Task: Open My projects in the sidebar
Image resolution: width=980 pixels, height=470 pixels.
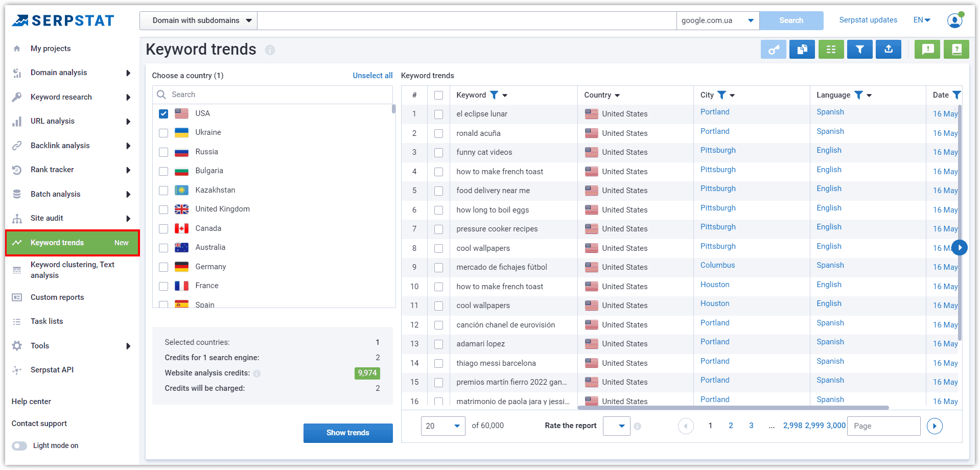Action: click(x=51, y=49)
